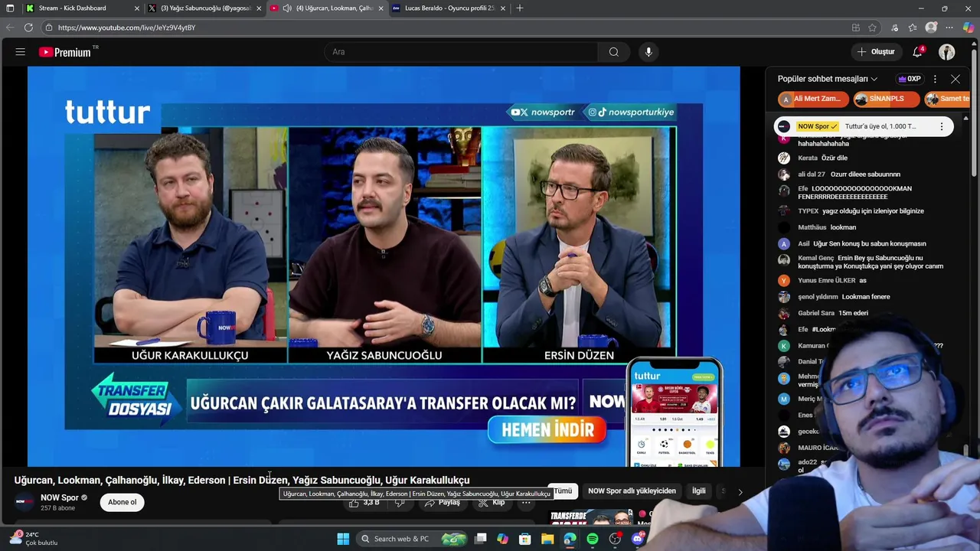Click the browser address bar URL

pyautogui.click(x=126, y=28)
